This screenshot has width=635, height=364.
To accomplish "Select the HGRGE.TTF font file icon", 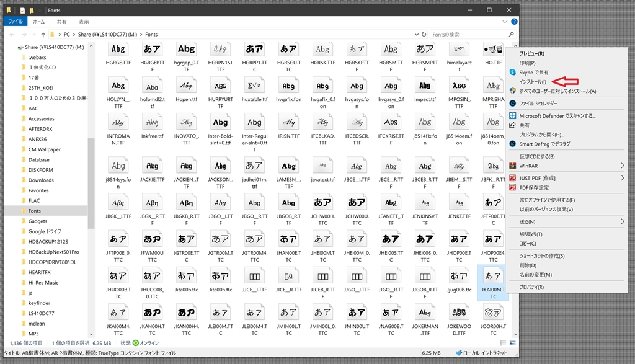I will click(118, 50).
